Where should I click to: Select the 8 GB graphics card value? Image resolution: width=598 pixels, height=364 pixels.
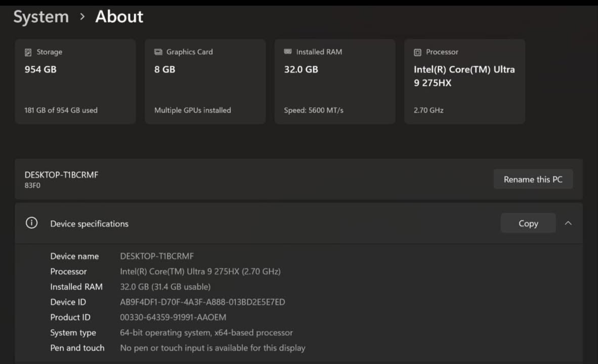(165, 69)
